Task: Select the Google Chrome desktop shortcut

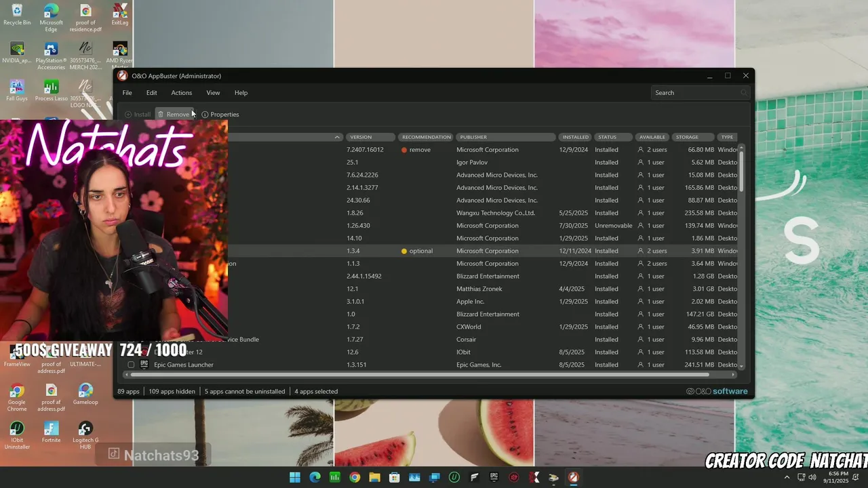Action: coord(17,398)
